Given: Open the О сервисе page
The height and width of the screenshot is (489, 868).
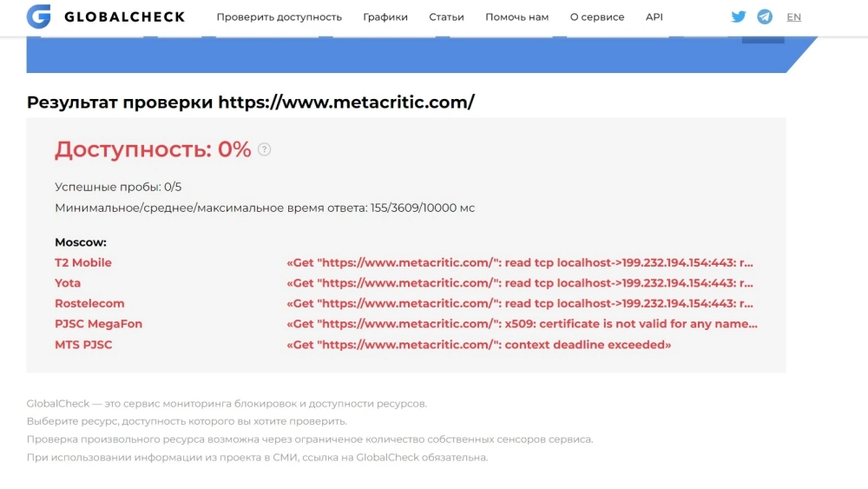Looking at the screenshot, I should (x=597, y=17).
